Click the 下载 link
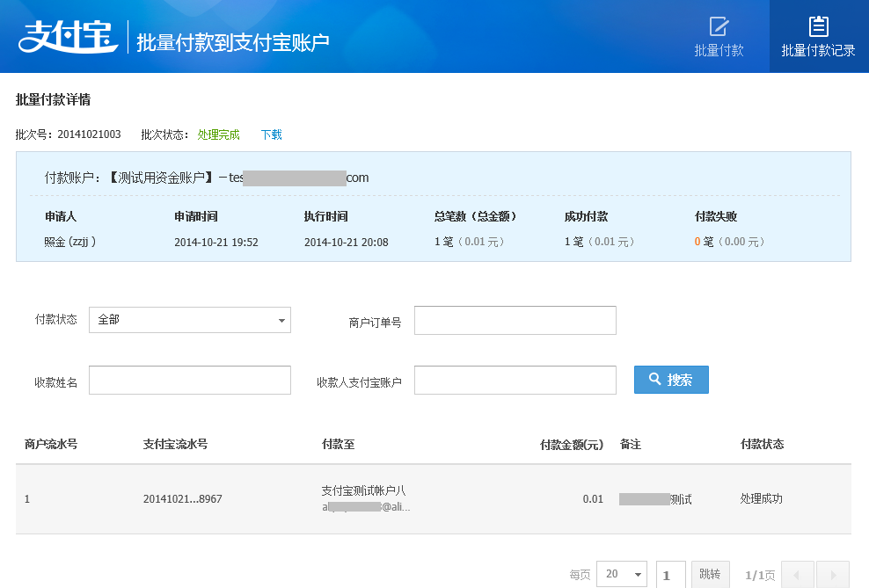This screenshot has width=869, height=588. point(272,134)
